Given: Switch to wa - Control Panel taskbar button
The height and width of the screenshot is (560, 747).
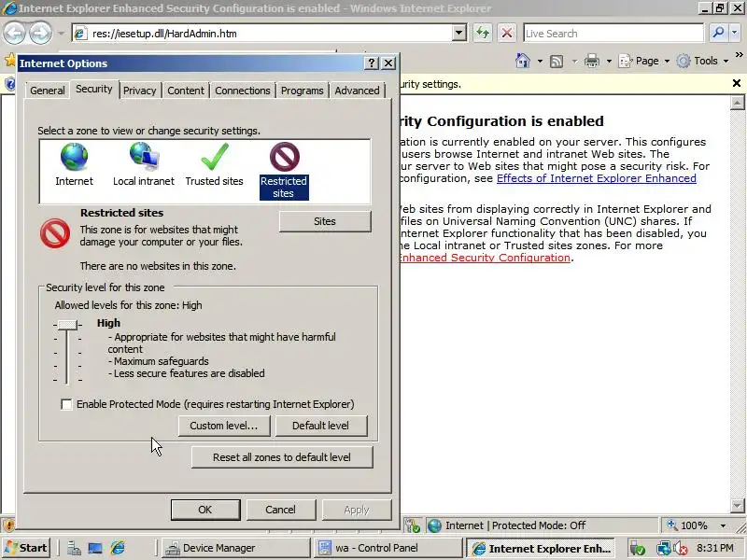Looking at the screenshot, I should pyautogui.click(x=388, y=548).
